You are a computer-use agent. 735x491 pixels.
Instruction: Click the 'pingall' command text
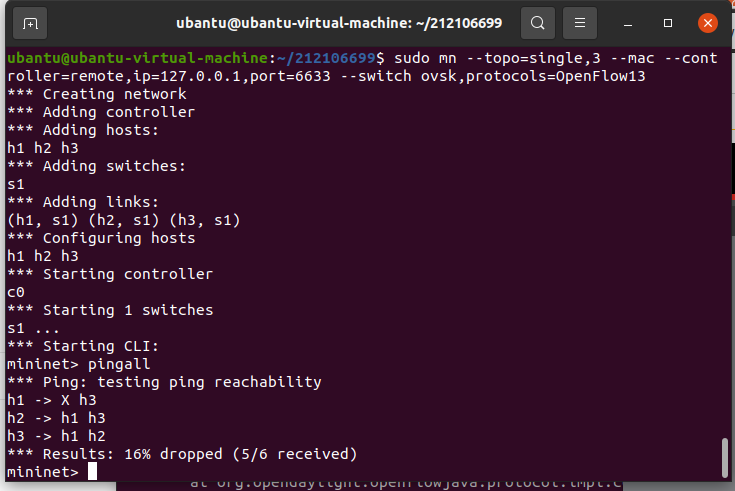[119, 364]
